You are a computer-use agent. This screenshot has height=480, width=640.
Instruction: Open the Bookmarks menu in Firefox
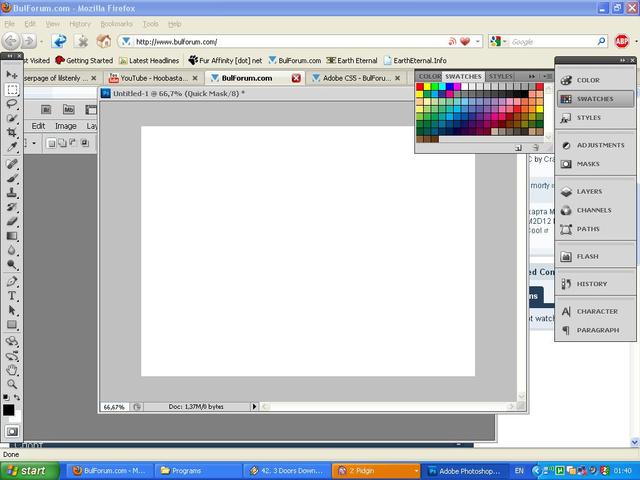click(x=115, y=23)
